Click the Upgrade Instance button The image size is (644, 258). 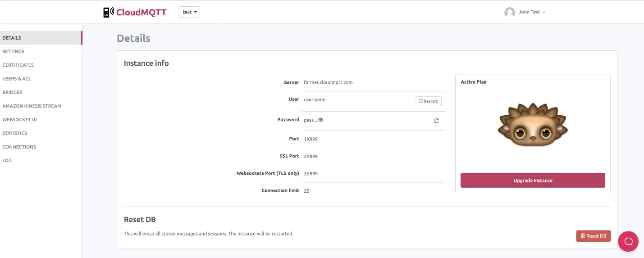pos(533,181)
